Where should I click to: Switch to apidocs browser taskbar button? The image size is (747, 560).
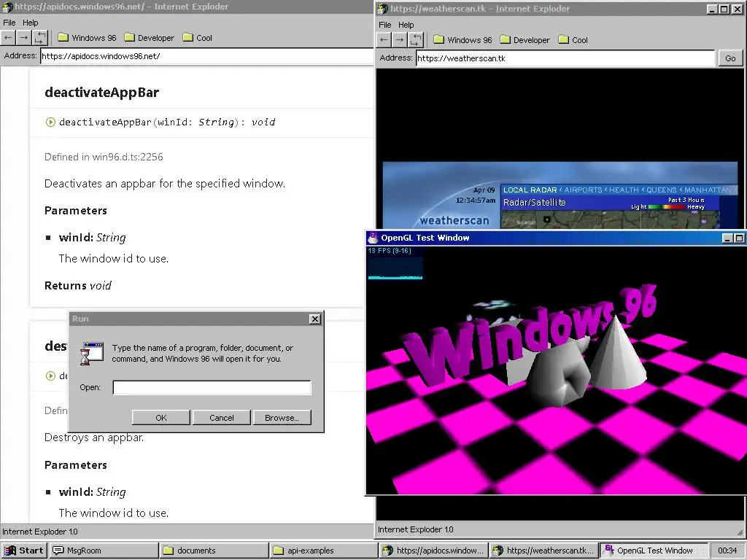tap(434, 551)
